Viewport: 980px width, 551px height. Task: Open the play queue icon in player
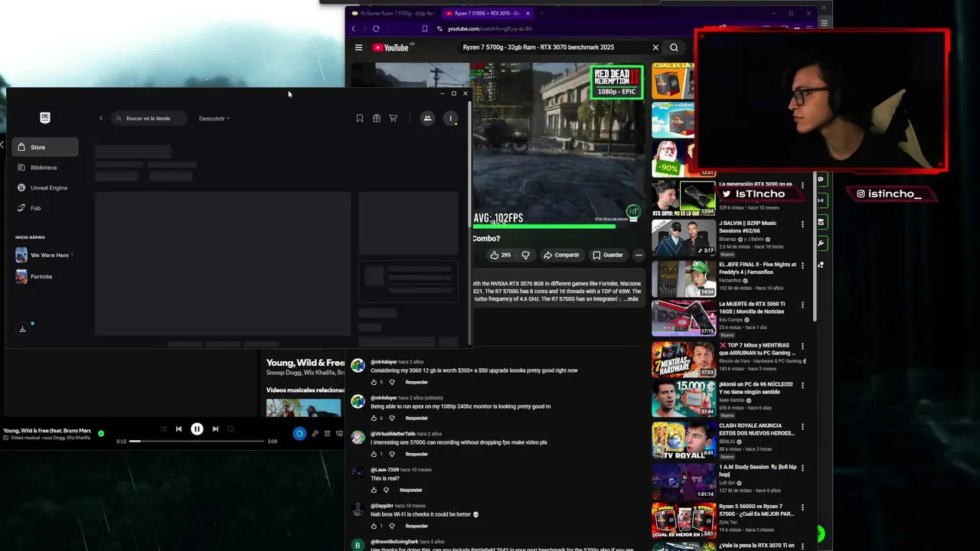pos(327,434)
